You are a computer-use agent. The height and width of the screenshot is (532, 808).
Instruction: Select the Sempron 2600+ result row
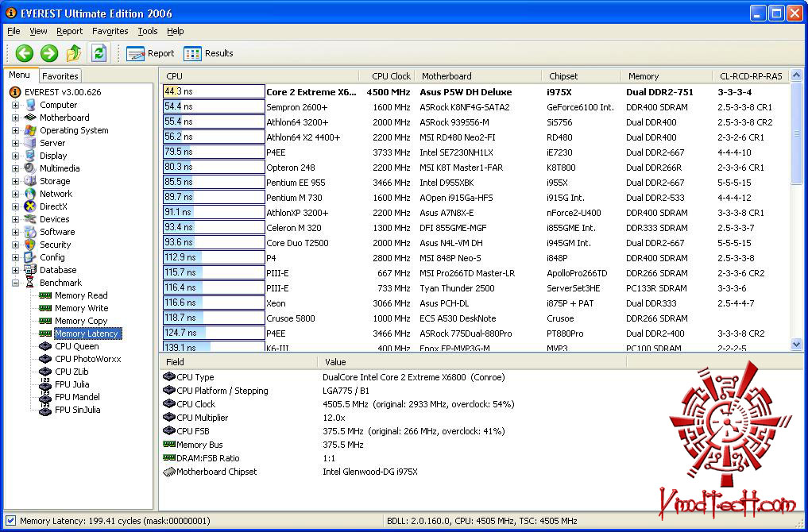[x=475, y=107]
